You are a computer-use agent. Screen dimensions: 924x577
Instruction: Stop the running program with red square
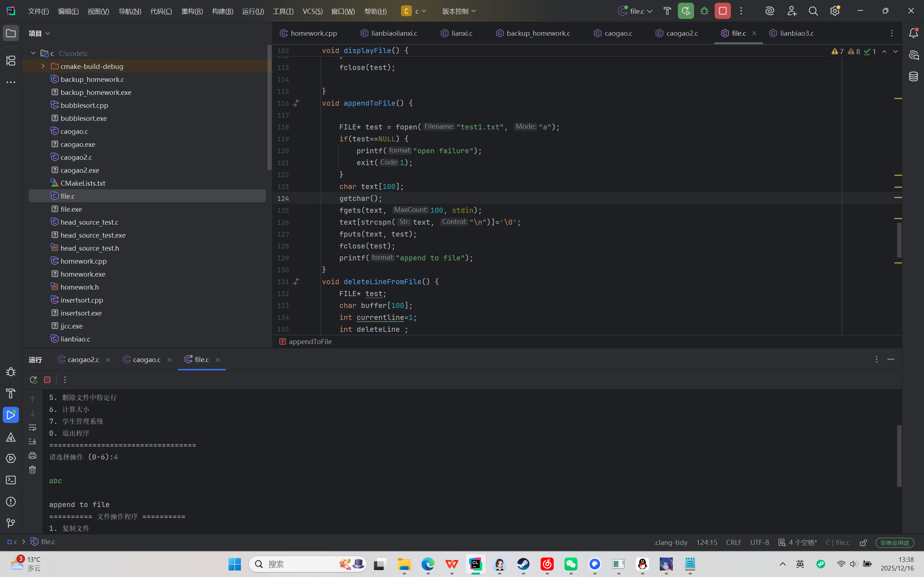(722, 11)
